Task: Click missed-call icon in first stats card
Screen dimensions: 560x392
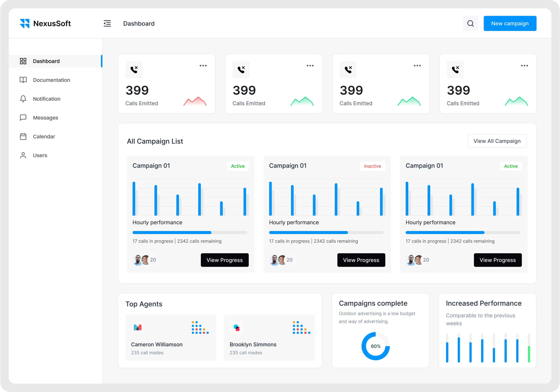Action: (x=134, y=69)
